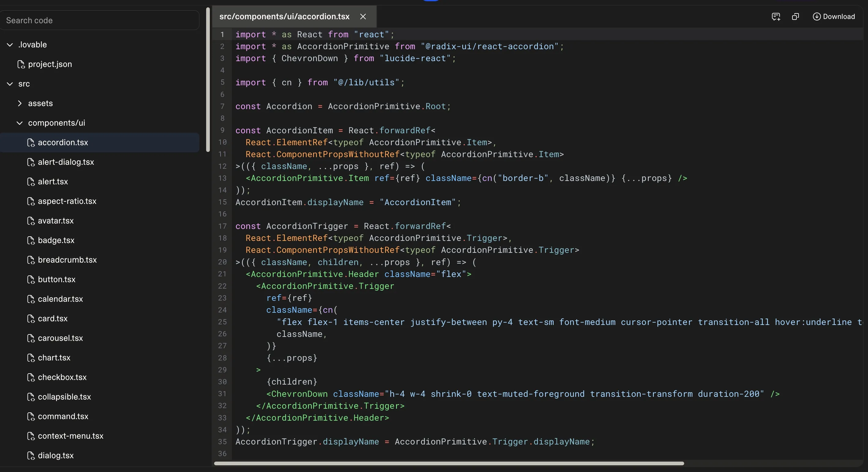Click file icon beside command.tsx
868x472 pixels.
pyautogui.click(x=31, y=416)
